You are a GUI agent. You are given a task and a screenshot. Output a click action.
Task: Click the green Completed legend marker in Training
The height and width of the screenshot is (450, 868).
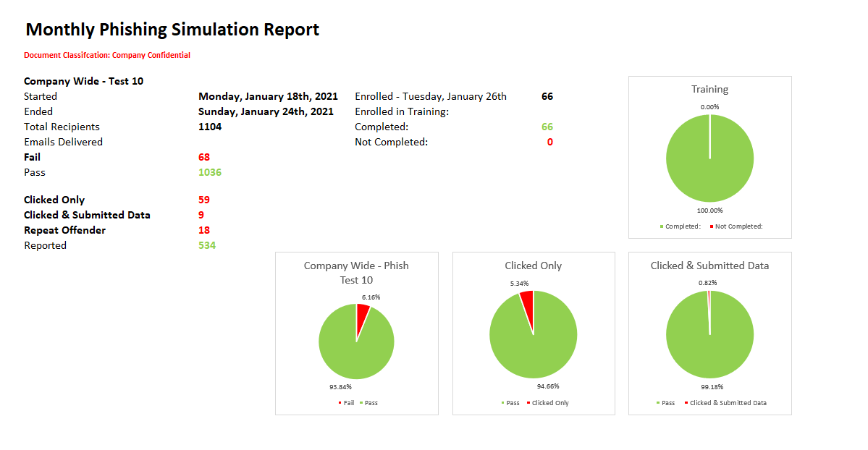(662, 226)
